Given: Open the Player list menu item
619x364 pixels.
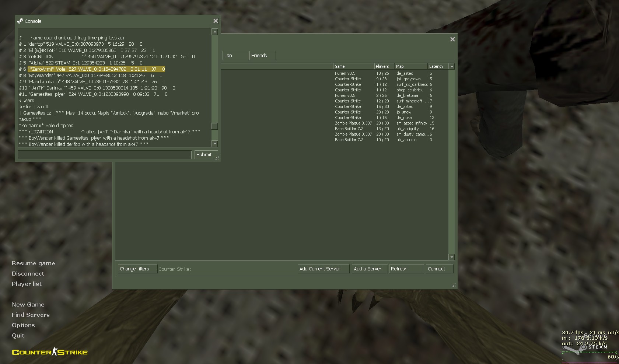Looking at the screenshot, I should (x=27, y=284).
